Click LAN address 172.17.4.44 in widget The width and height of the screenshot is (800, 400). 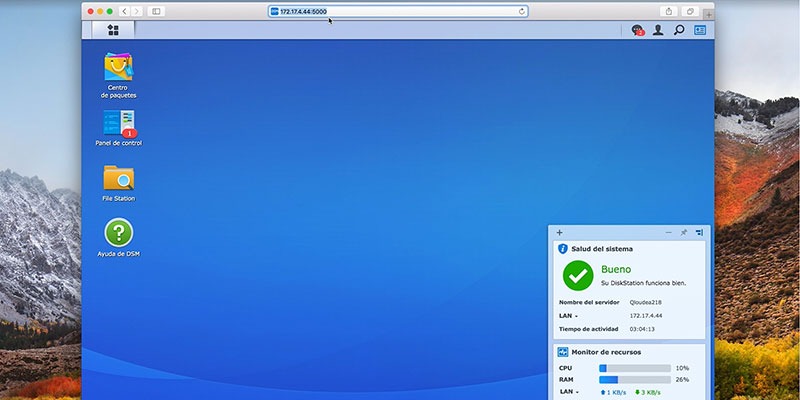pos(646,316)
